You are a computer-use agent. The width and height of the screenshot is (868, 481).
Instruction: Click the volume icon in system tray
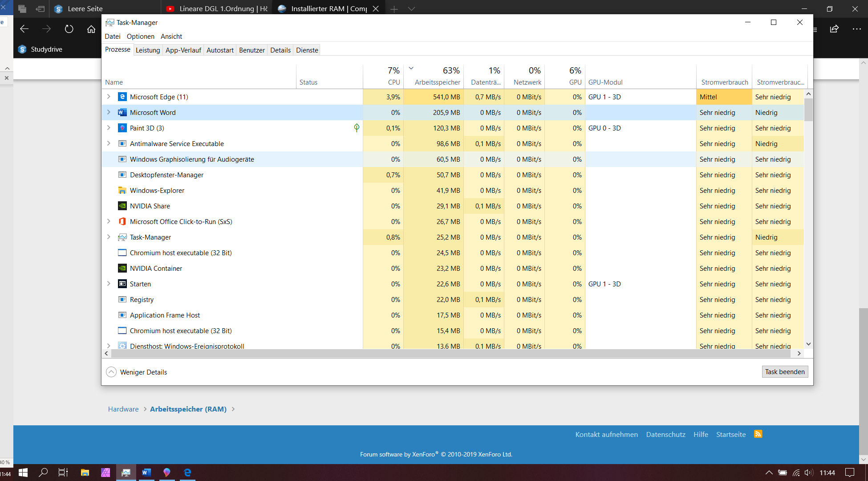(809, 473)
